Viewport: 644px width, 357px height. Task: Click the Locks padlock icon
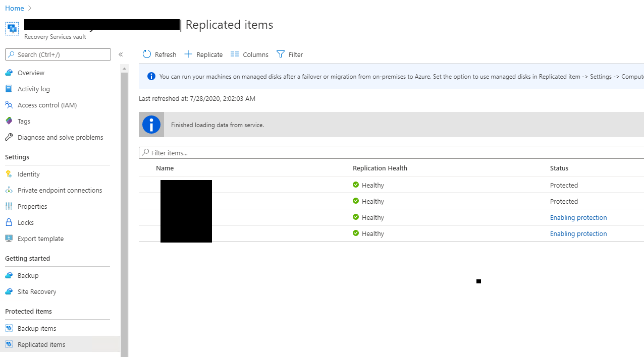tap(9, 223)
